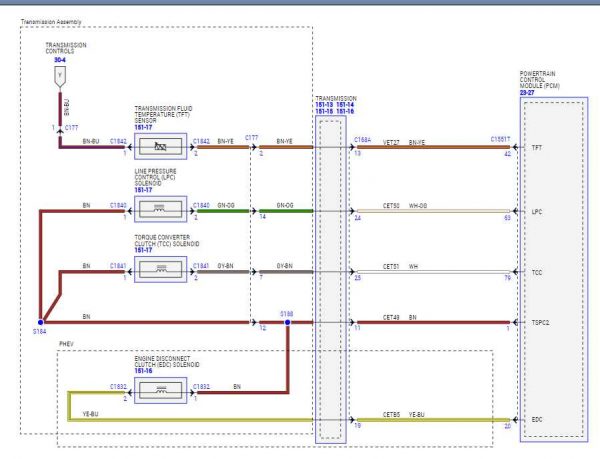Image resolution: width=600 pixels, height=459 pixels.
Task: Open Transmission link 151-15
Action: point(324,112)
